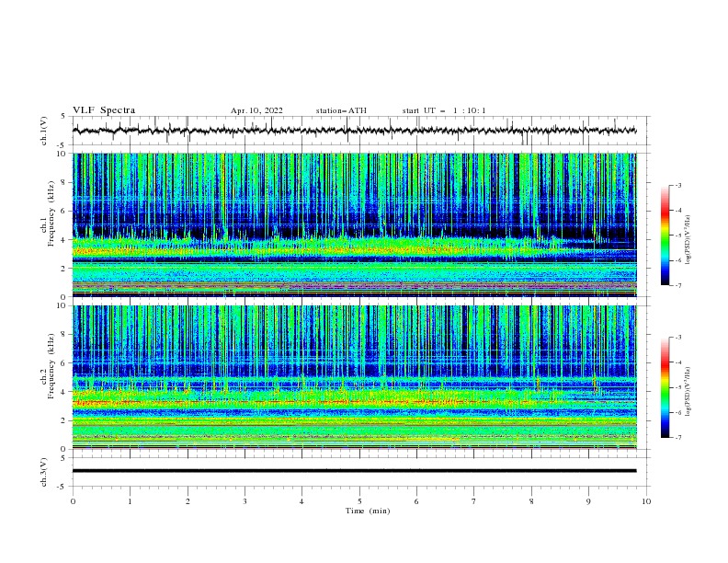This screenshot has width=728, height=563.
Task: Click ch.1 color bar "log(PSD)(V²/Hz)" label
Action: 688,240
